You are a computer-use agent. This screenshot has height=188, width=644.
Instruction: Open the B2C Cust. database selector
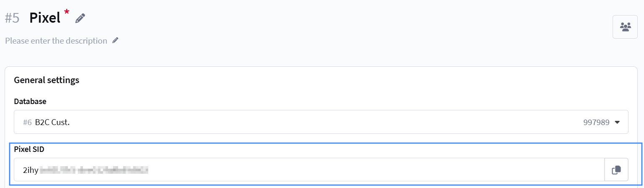pyautogui.click(x=293, y=122)
